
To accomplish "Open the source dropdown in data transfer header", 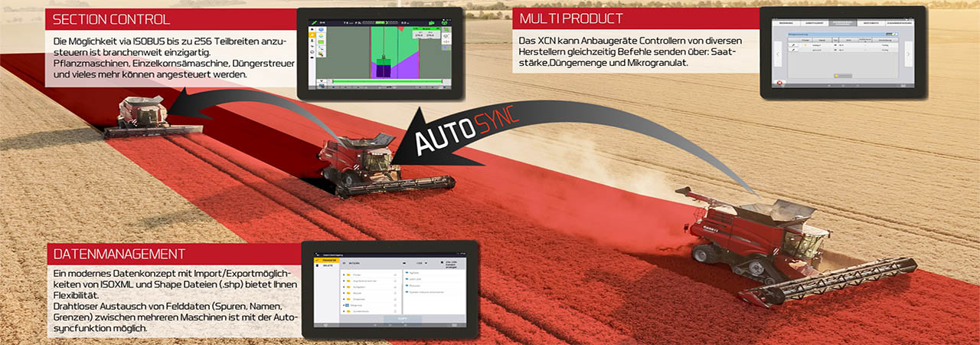I will [x=373, y=263].
